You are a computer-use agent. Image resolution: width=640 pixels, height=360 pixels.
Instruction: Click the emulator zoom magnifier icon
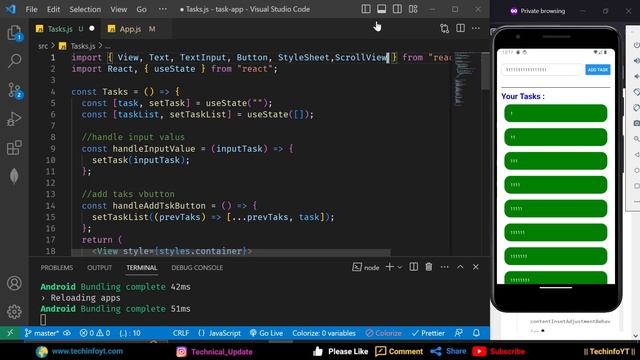(636, 139)
